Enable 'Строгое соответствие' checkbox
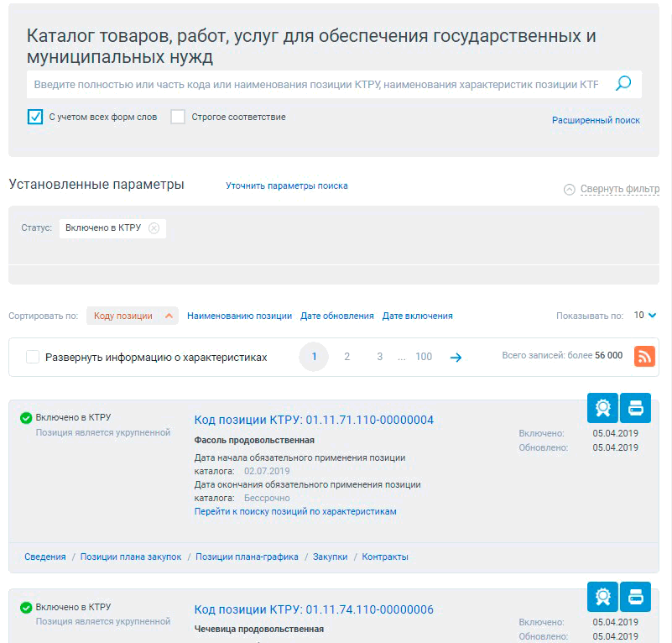The width and height of the screenshot is (672, 643). 178,117
